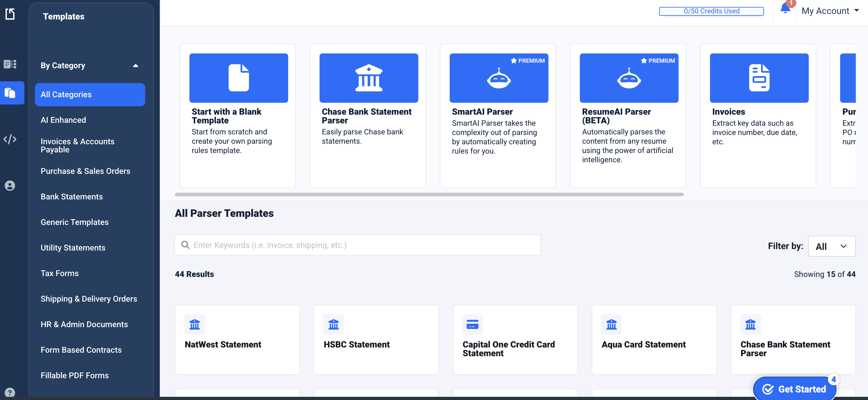Click the notifications bell icon
Viewport: 868px width, 400px height.
click(785, 9)
